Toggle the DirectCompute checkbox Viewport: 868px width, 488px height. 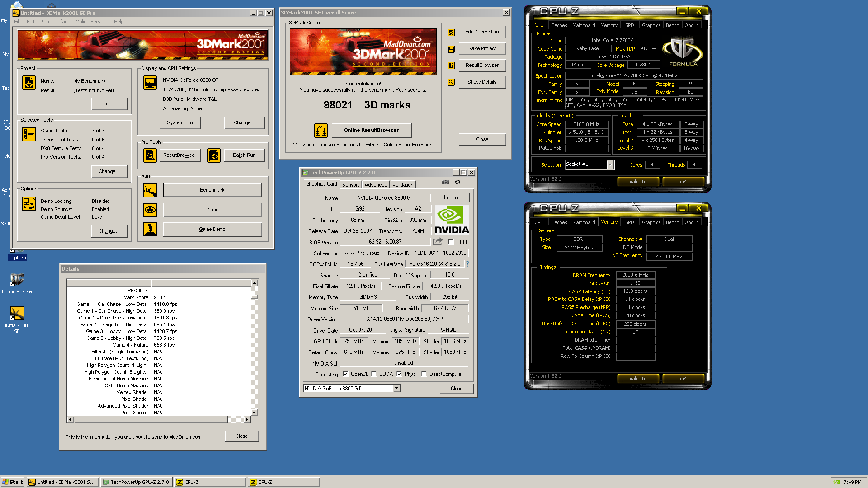(424, 374)
